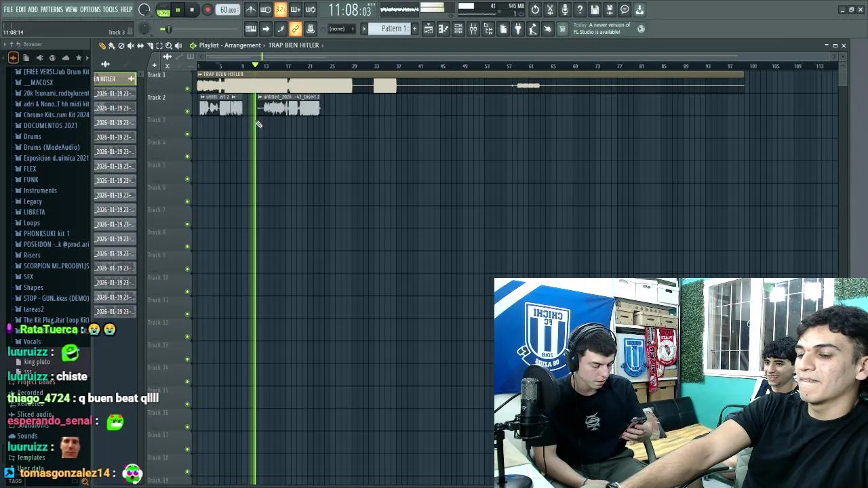The height and width of the screenshot is (488, 868).
Task: Open the ADD menu
Action: (33, 9)
